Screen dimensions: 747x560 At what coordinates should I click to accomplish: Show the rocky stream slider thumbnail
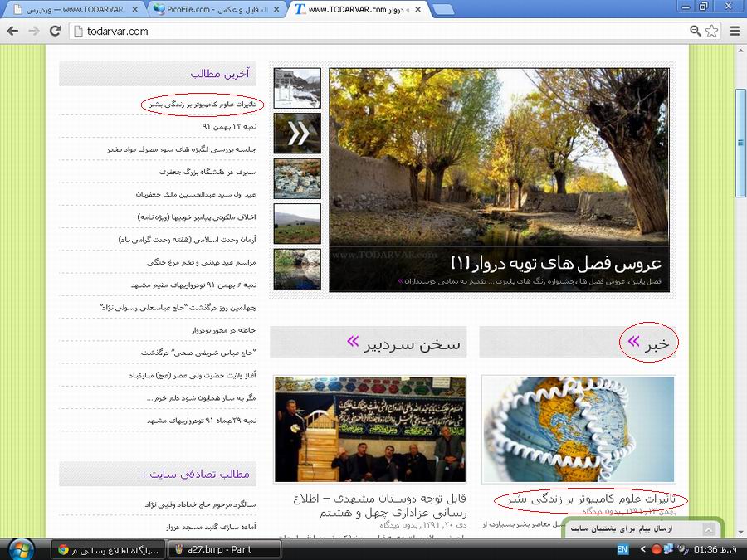click(x=297, y=178)
